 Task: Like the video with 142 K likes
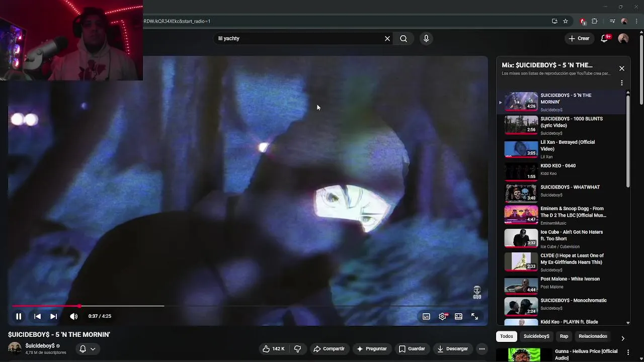coord(273,349)
